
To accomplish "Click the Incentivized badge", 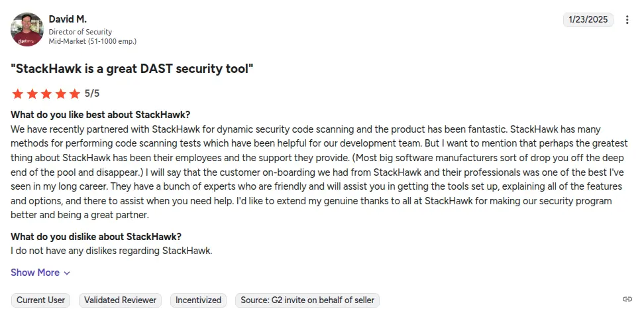I will (x=199, y=300).
